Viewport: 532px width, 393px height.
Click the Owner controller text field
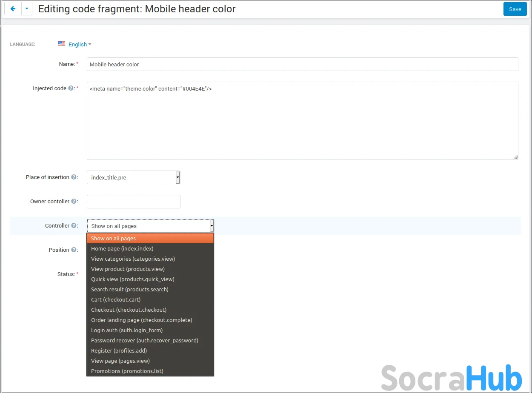coord(133,202)
